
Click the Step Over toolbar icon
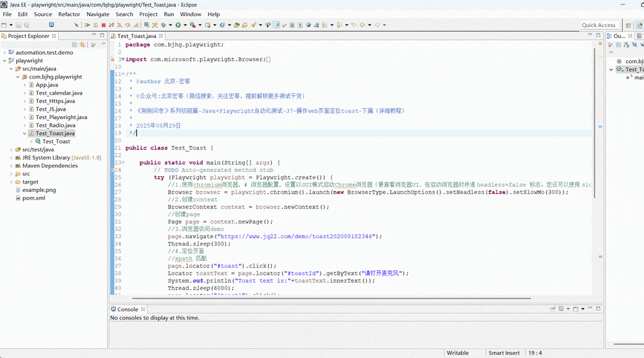point(128,24)
